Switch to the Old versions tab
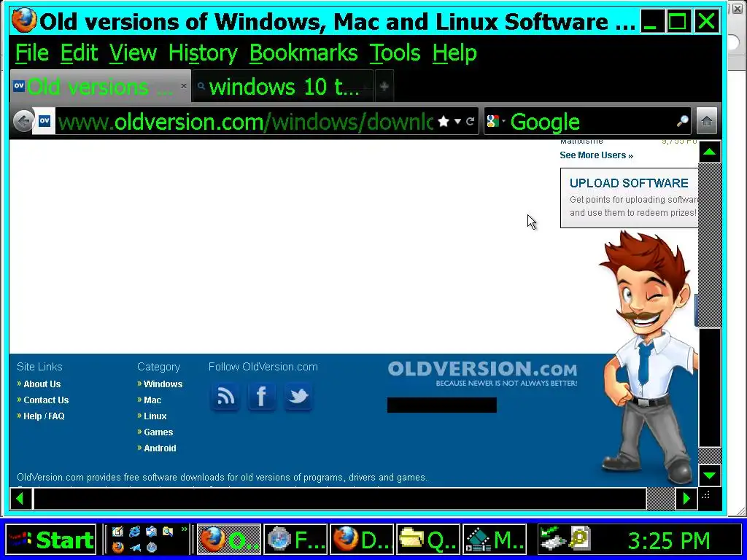This screenshot has width=747, height=560. (x=100, y=86)
